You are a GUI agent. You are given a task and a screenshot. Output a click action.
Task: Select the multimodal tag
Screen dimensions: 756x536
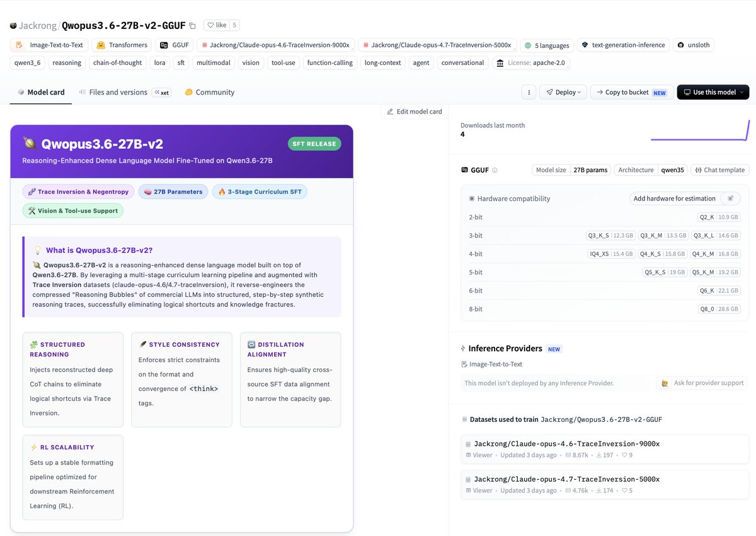[x=213, y=63]
